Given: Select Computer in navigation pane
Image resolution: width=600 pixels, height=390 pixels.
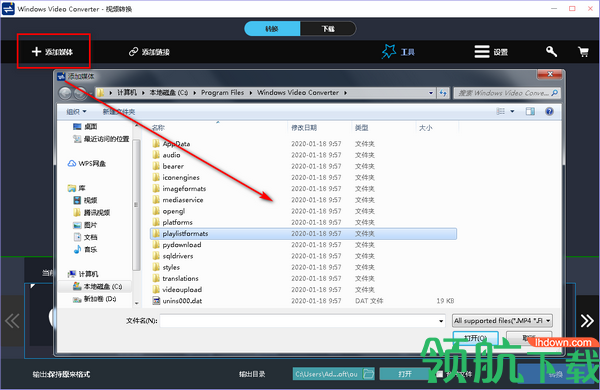Looking at the screenshot, I should click(83, 274).
